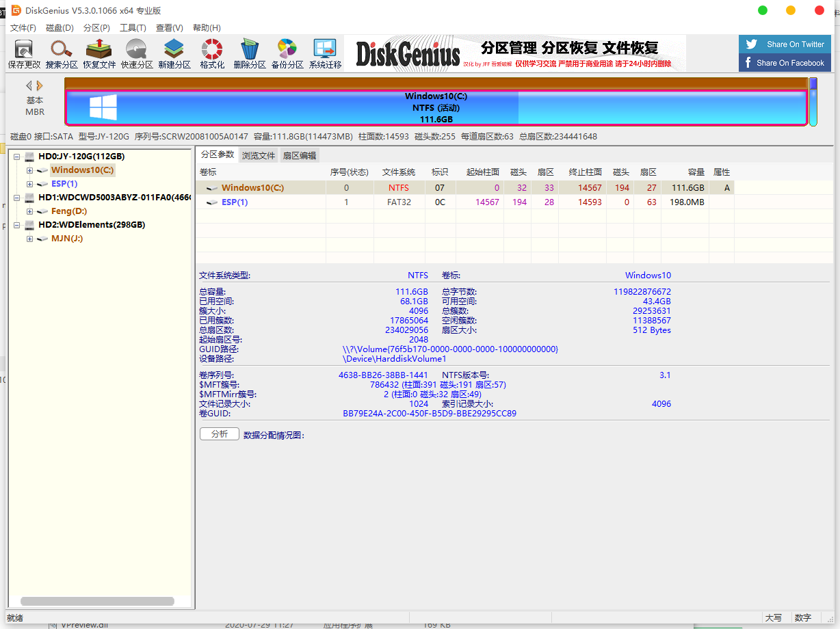Click the 基本 MBR disk type label
Screen dimensions: 840x629
(35, 106)
